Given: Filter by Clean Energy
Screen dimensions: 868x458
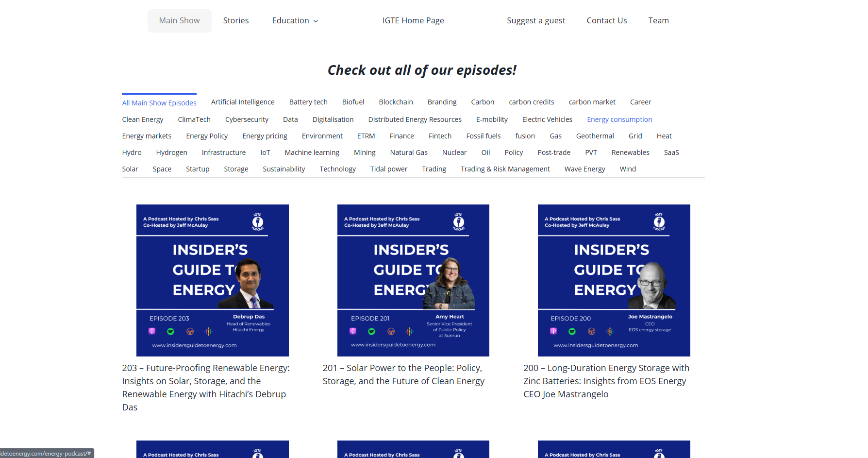Looking at the screenshot, I should (x=143, y=119).
